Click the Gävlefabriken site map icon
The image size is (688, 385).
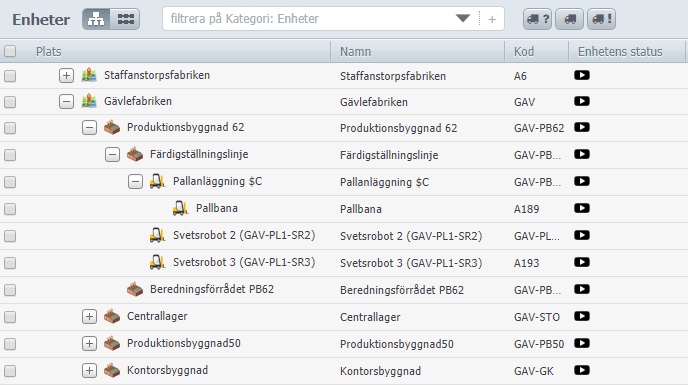pyautogui.click(x=89, y=101)
